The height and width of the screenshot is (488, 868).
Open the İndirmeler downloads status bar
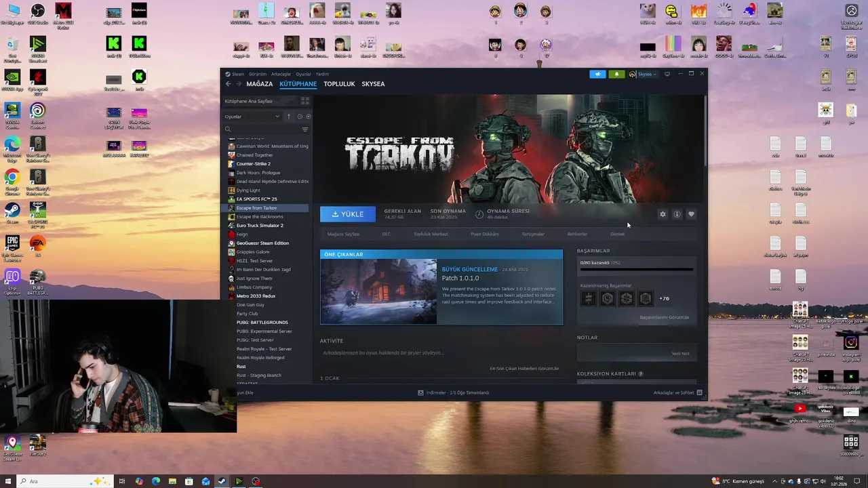pos(453,392)
